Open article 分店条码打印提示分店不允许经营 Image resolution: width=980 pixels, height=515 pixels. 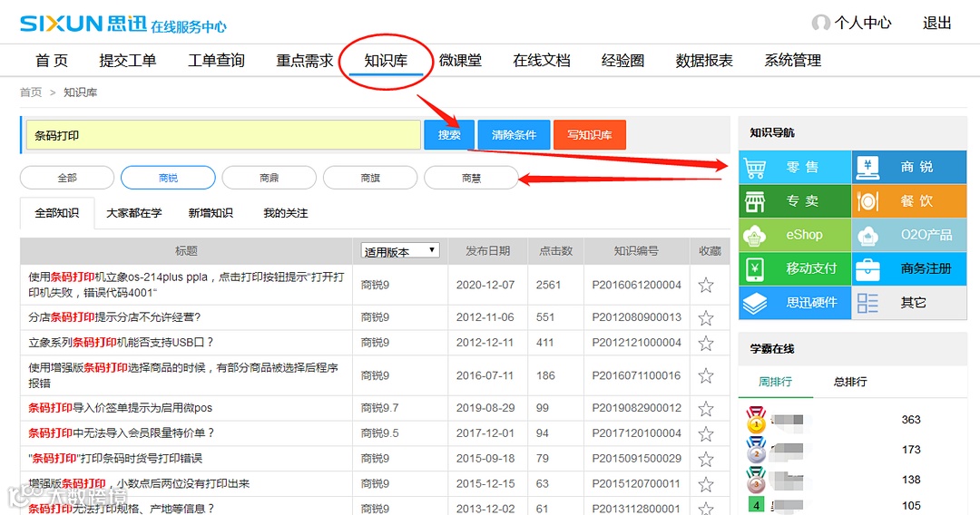[114, 317]
